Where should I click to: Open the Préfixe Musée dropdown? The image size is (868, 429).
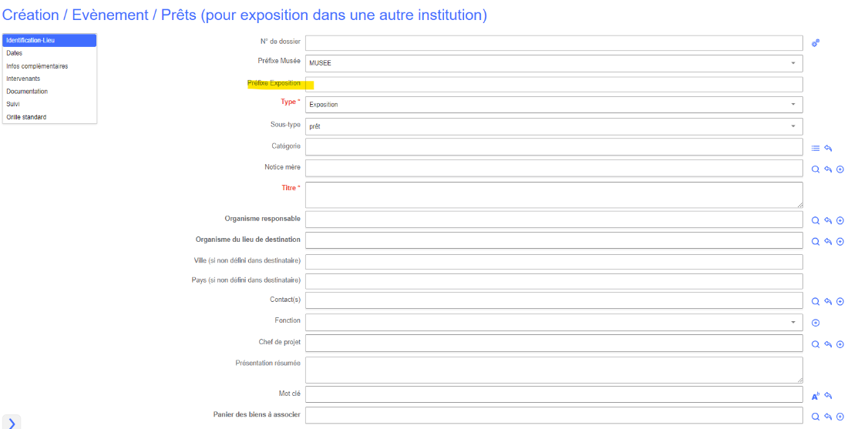[792, 63]
